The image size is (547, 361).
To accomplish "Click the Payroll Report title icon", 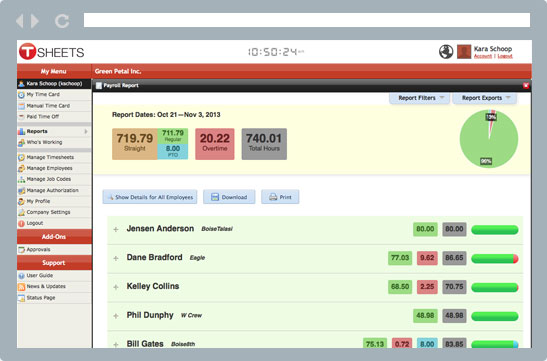I will click(99, 85).
